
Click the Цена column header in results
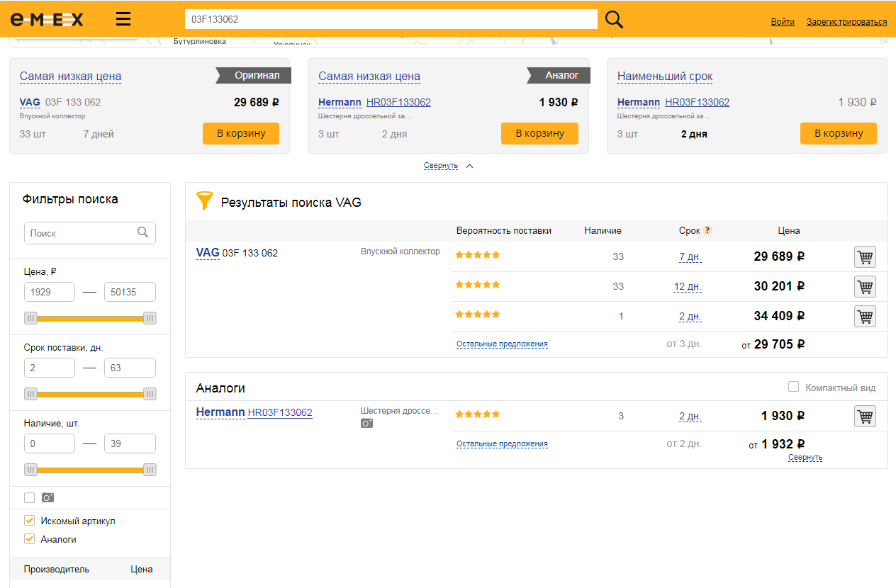(789, 230)
